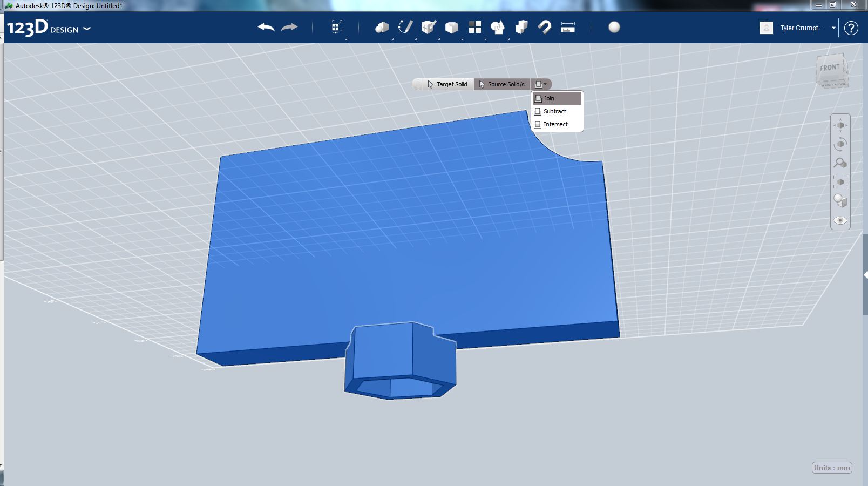Viewport: 868px width, 486px height.
Task: Select the Pan navigation tool
Action: pos(840,125)
